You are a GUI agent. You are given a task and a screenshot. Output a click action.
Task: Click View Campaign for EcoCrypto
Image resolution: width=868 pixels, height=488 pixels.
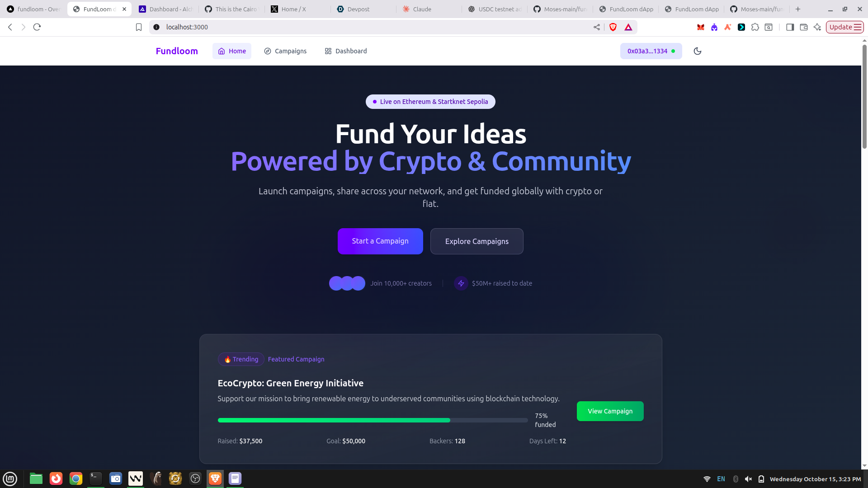point(610,411)
